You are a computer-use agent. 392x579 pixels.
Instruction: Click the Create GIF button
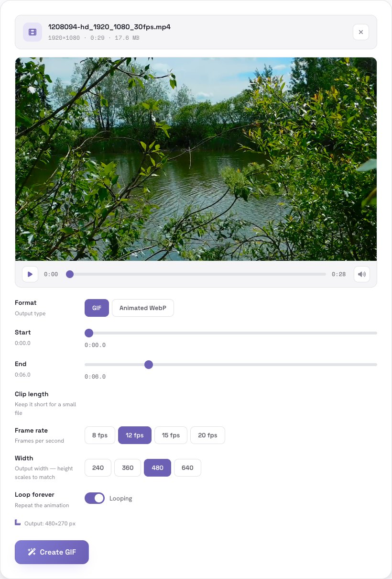(x=52, y=552)
